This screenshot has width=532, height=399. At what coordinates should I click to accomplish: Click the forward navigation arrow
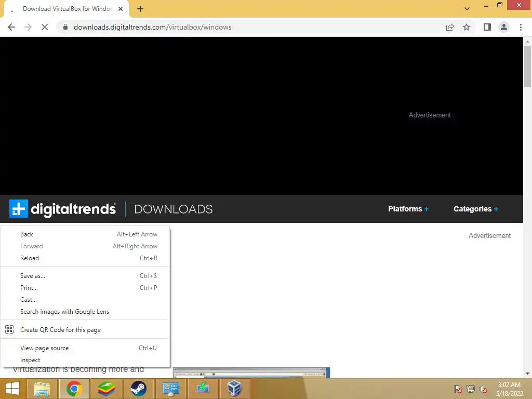pos(28,27)
